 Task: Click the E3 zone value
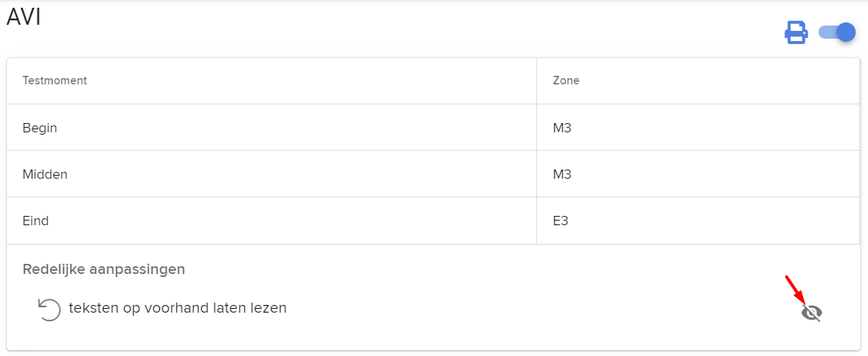coord(561,221)
